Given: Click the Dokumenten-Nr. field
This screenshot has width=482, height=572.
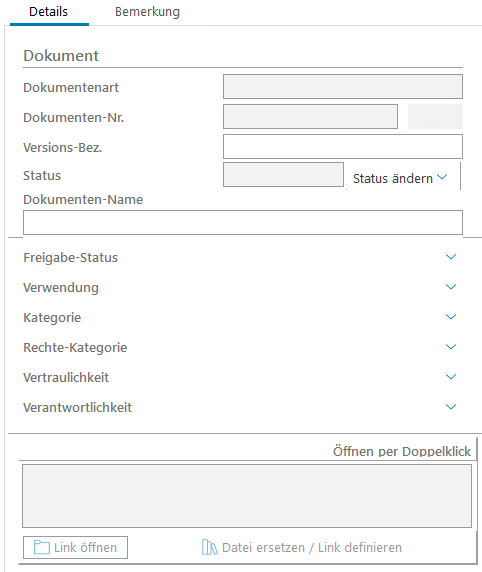Looking at the screenshot, I should 311,116.
